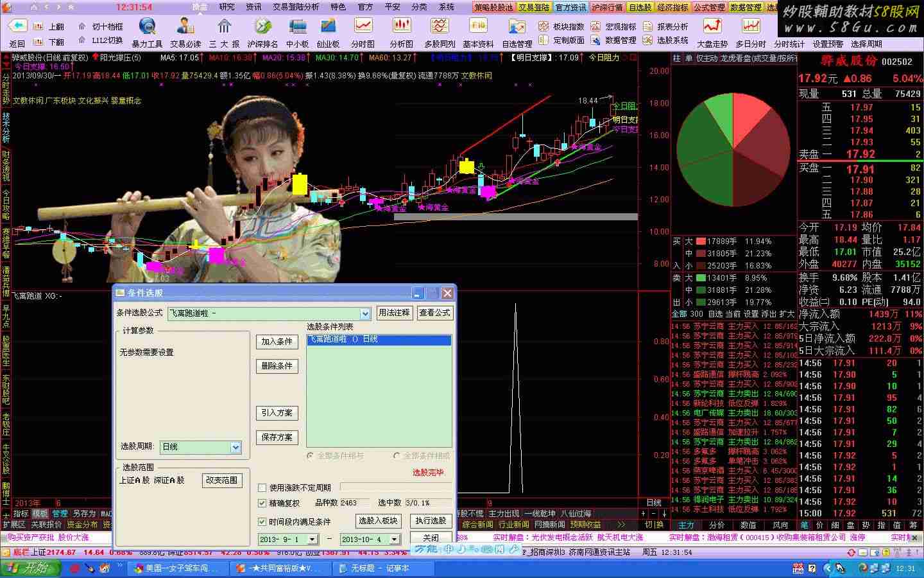Select 全部条件相与 radio button
Image resolution: width=924 pixels, height=578 pixels.
point(311,455)
